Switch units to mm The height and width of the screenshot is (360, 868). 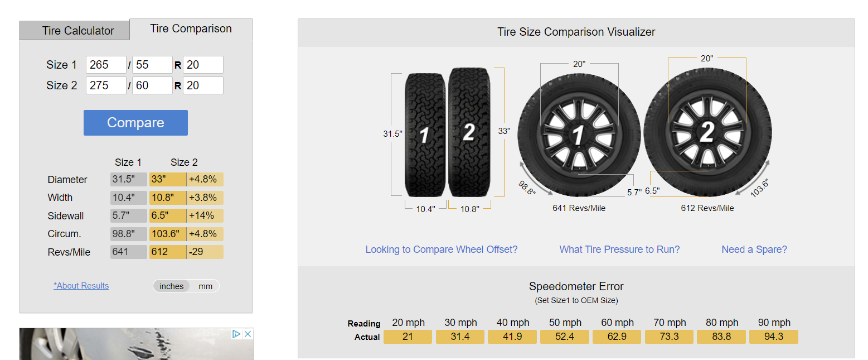point(205,286)
